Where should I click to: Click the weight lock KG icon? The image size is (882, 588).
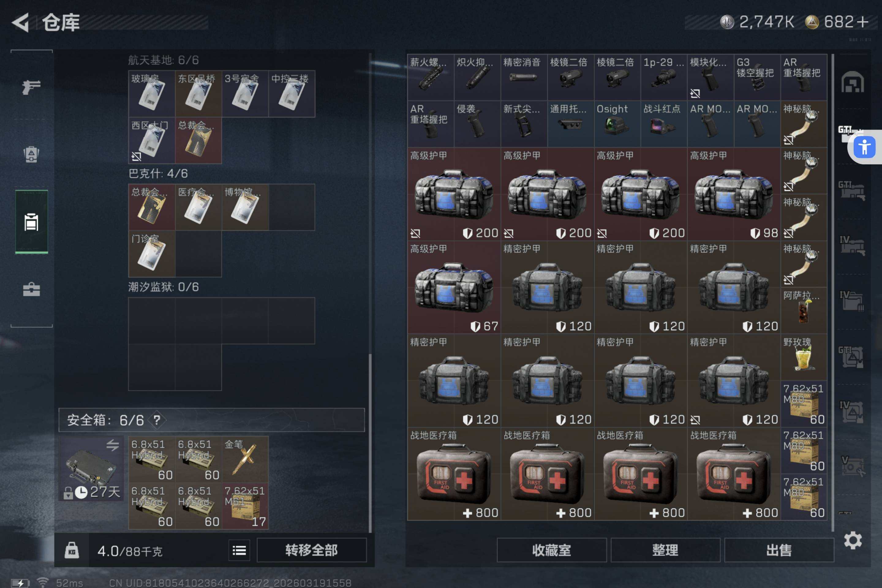pyautogui.click(x=72, y=551)
